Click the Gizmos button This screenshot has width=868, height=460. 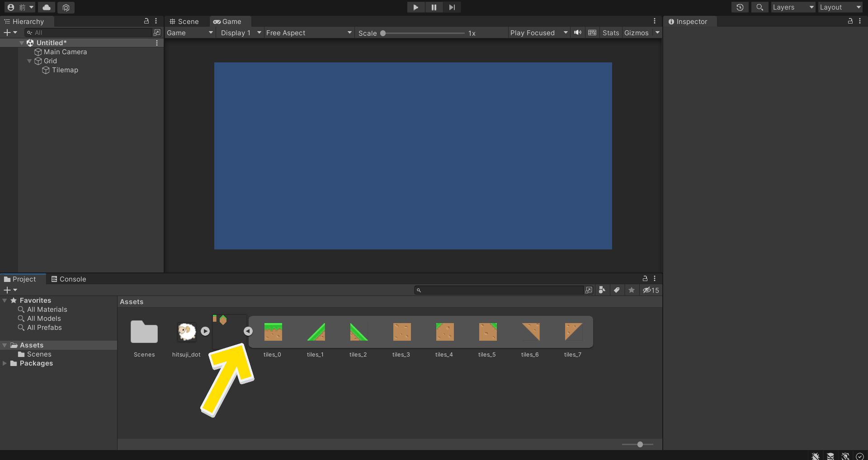pyautogui.click(x=636, y=33)
